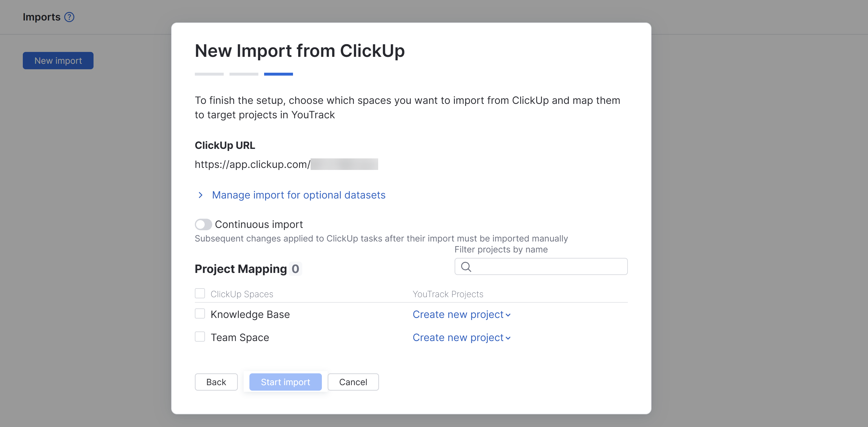Click the Continuous import label

(259, 224)
